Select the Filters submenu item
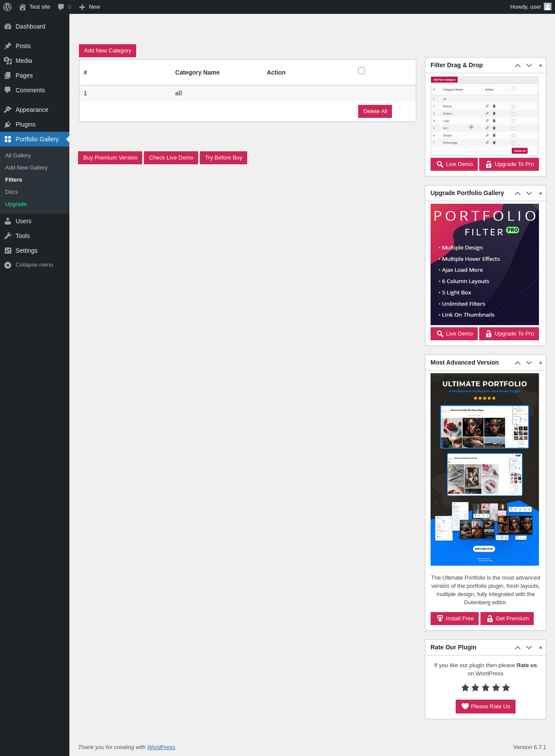The width and height of the screenshot is (555, 756). 35,180
